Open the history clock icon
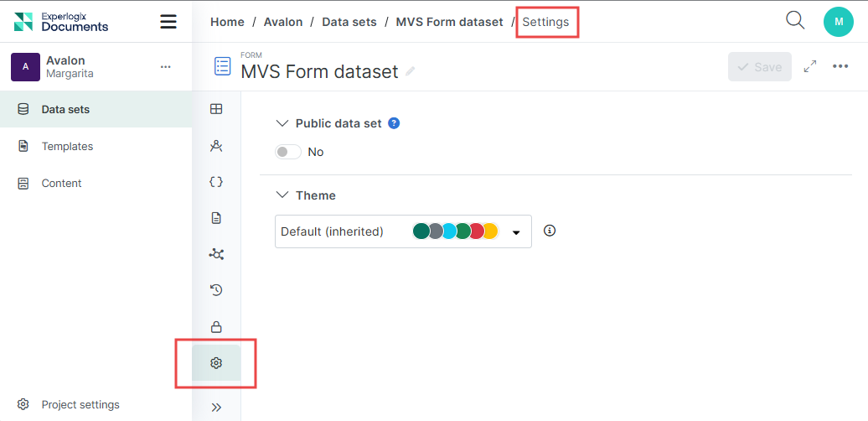 click(x=216, y=290)
